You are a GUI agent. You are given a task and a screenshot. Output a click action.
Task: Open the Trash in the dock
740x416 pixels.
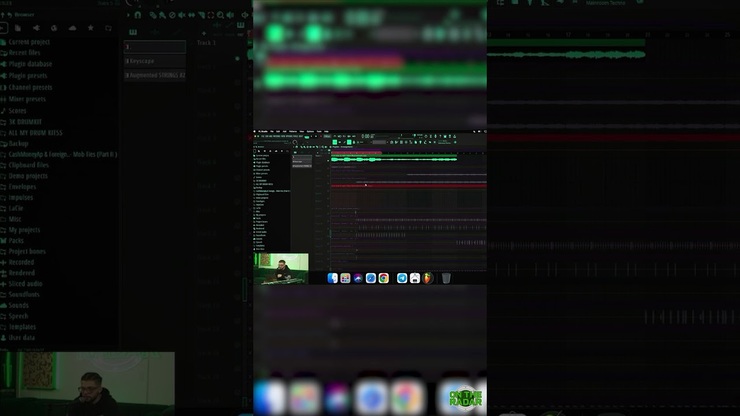coord(446,278)
